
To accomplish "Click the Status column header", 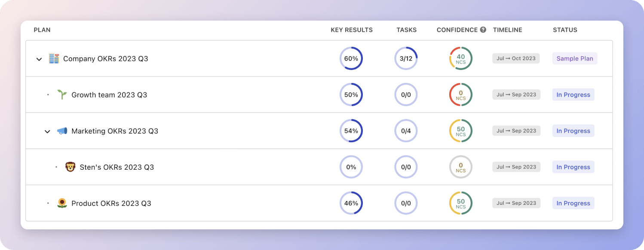I will 565,30.
